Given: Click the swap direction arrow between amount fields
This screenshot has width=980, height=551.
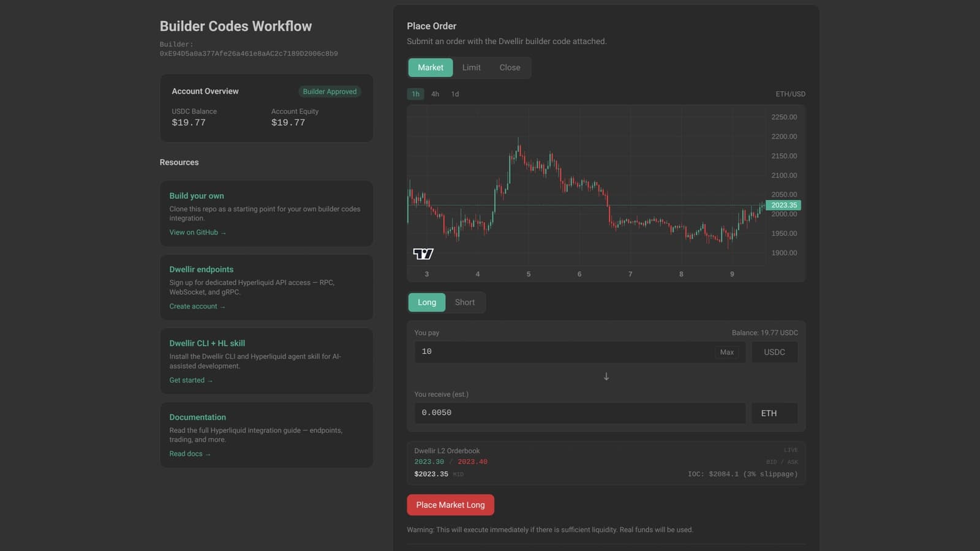Looking at the screenshot, I should pyautogui.click(x=606, y=376).
